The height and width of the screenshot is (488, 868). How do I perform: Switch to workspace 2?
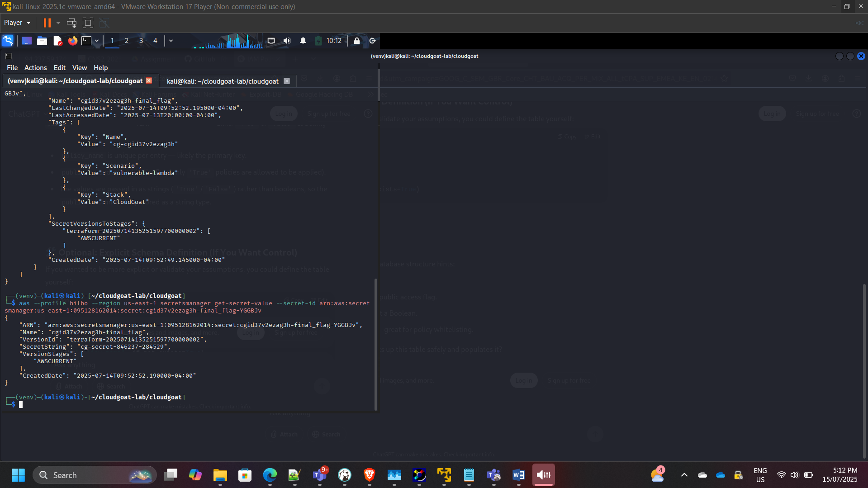pyautogui.click(x=127, y=41)
